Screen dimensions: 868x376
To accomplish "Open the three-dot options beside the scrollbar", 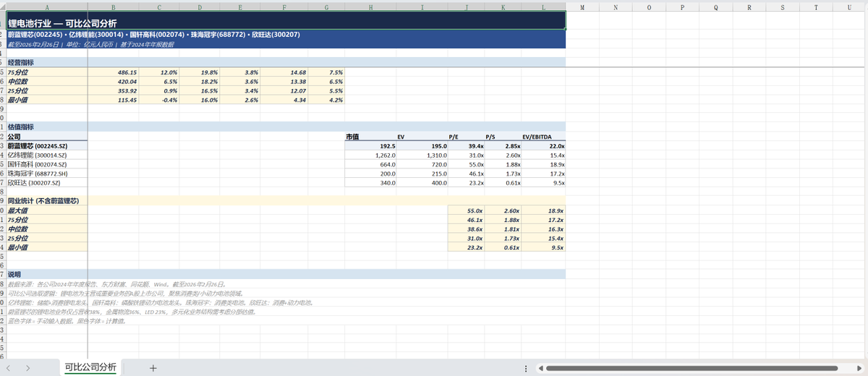I will tap(525, 368).
